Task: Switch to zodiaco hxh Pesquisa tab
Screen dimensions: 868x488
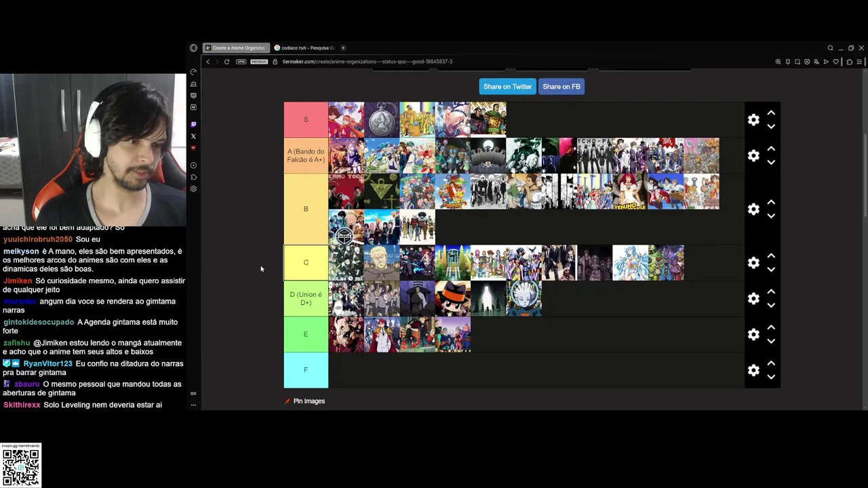Action: pos(304,48)
